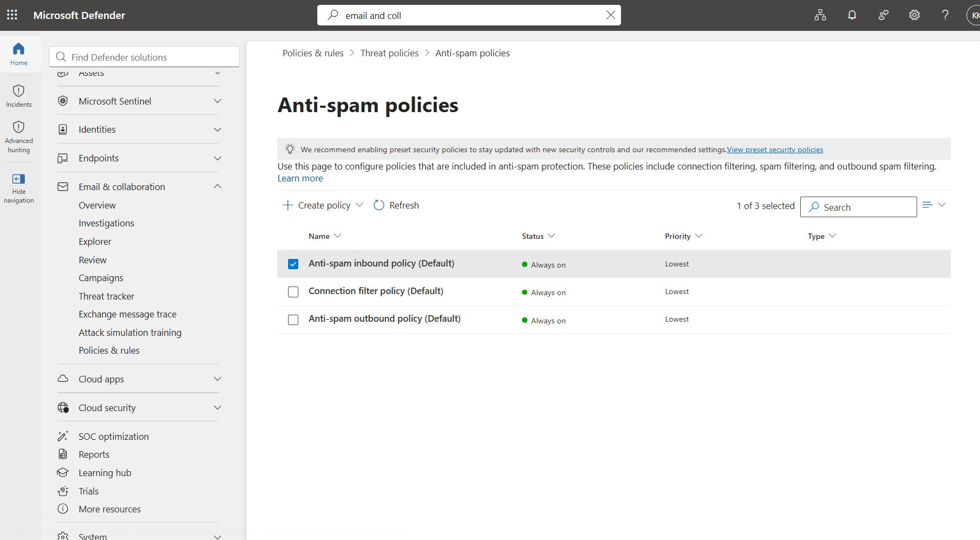Click the Cloud apps cloud icon

point(63,379)
